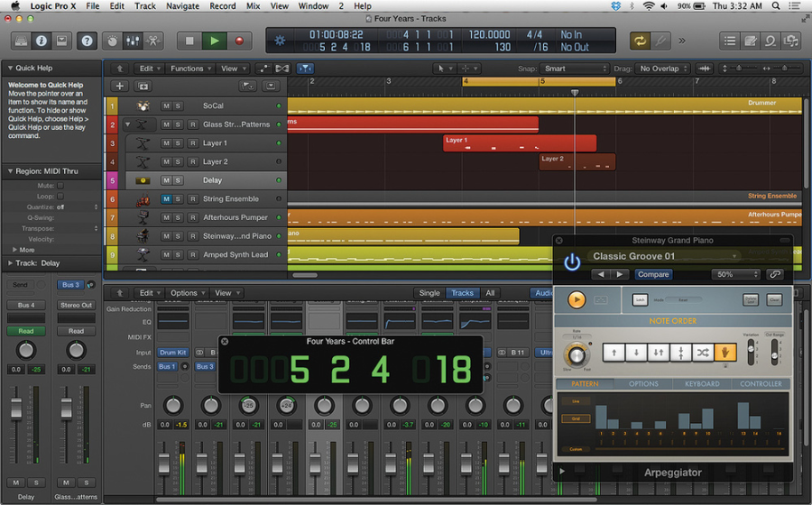Open the Track menu in menu bar
This screenshot has width=812, height=505.
[x=145, y=6]
